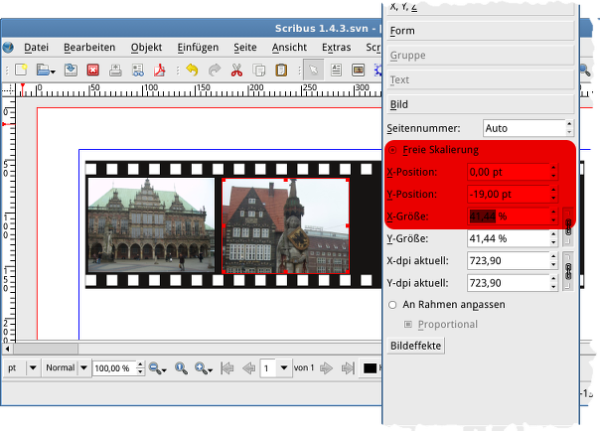Open the Bearbeiten menu
The image size is (600, 431).
(x=82, y=47)
